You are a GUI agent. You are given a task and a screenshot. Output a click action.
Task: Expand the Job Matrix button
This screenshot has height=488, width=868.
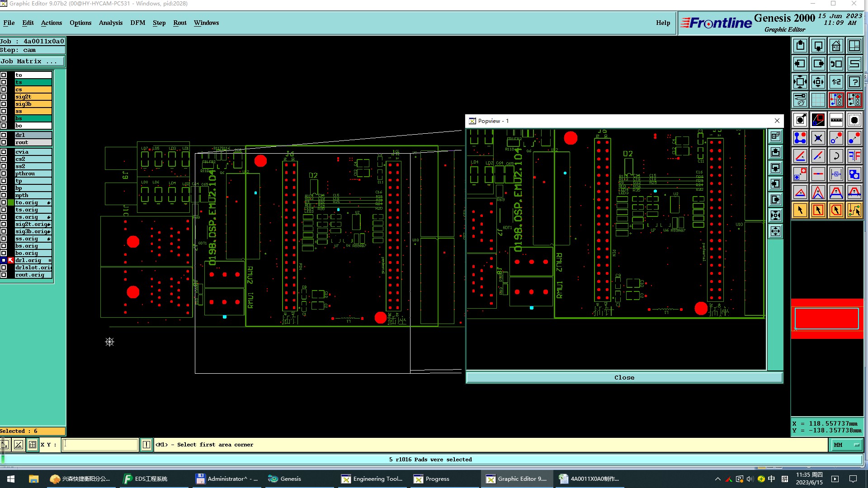click(32, 61)
